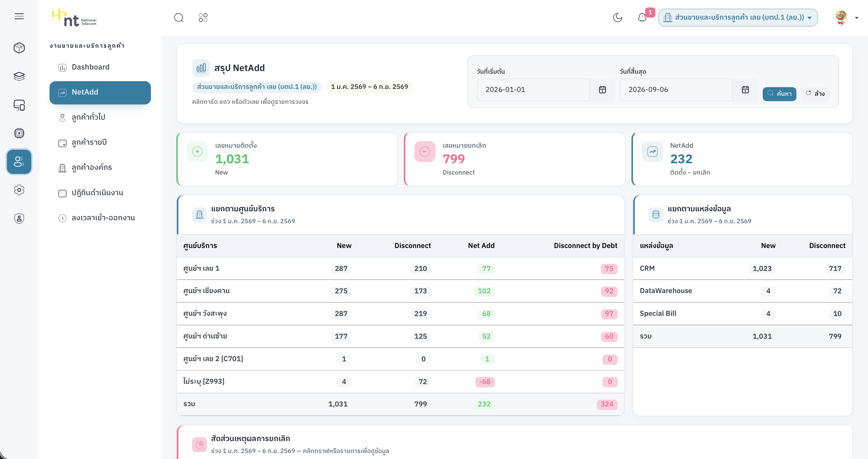Click the chip processor icon in left rail

(x=19, y=133)
